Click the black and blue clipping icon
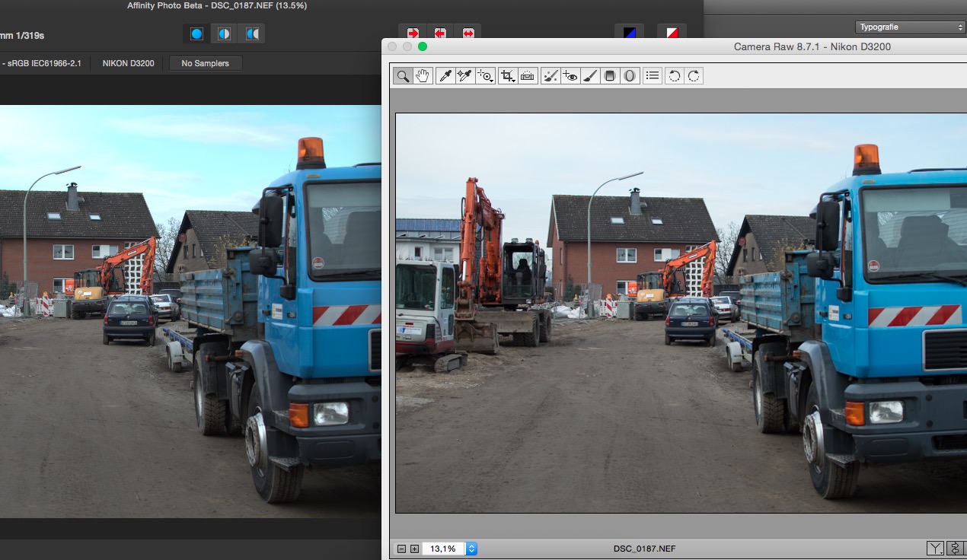The height and width of the screenshot is (560, 967). (630, 33)
